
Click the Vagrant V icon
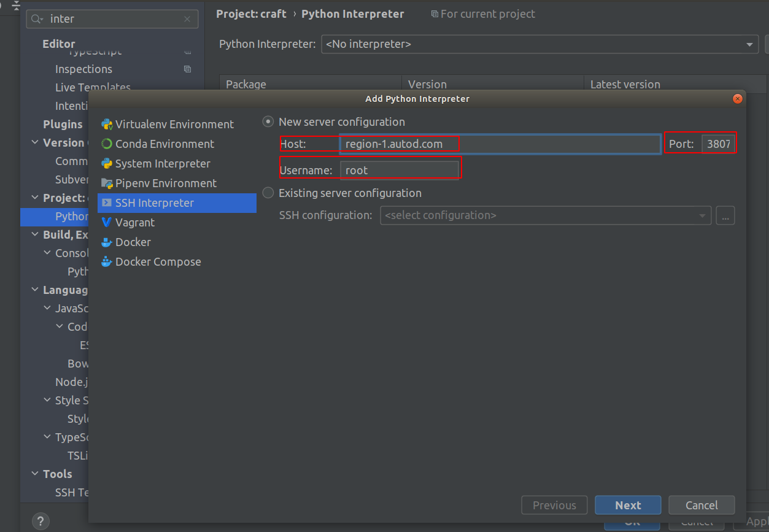tap(107, 223)
